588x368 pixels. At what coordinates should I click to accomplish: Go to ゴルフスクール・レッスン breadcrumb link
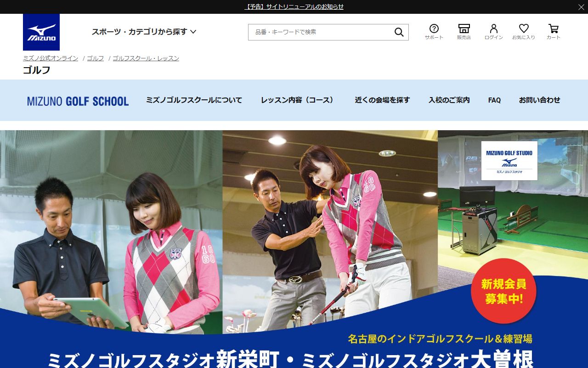146,58
